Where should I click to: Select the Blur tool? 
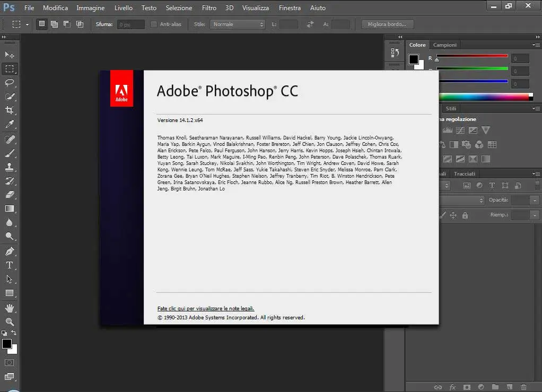tap(10, 222)
